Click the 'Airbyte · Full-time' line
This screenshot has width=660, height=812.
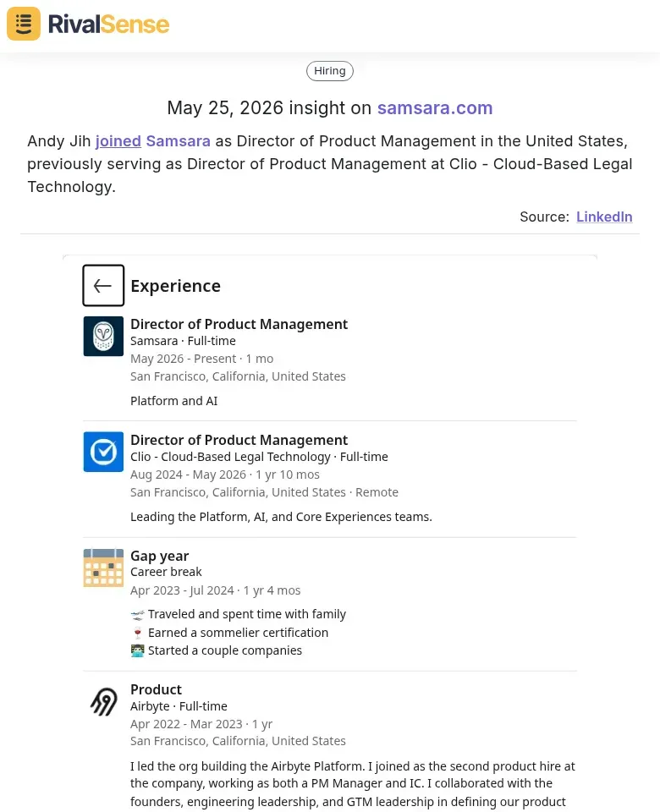[179, 706]
